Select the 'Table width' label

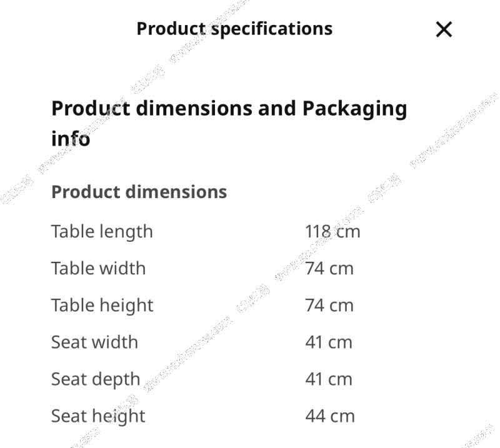coord(98,269)
